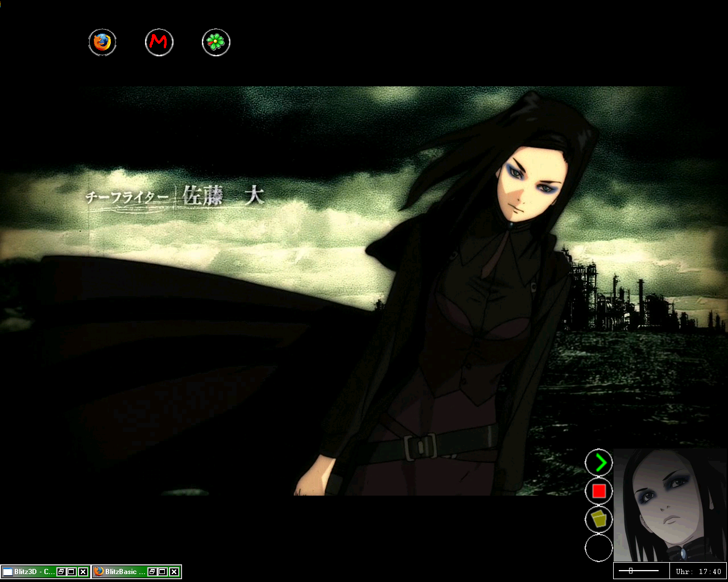The width and height of the screenshot is (728, 582).
Task: Click the Uhr 17:40 clock display
Action: coord(698,572)
